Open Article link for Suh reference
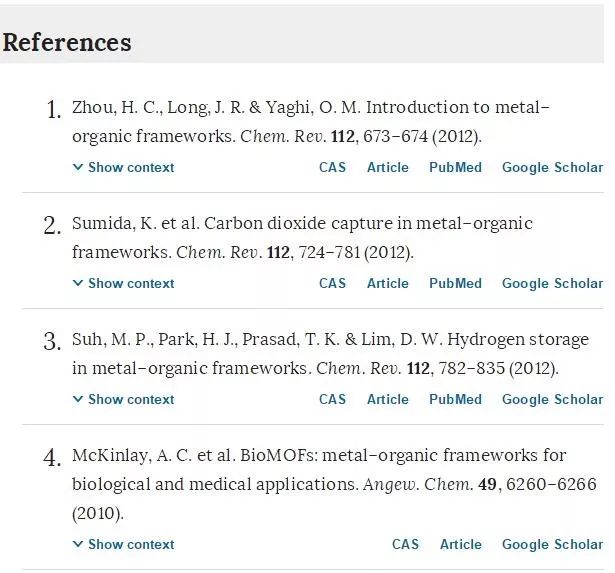 coord(387,400)
